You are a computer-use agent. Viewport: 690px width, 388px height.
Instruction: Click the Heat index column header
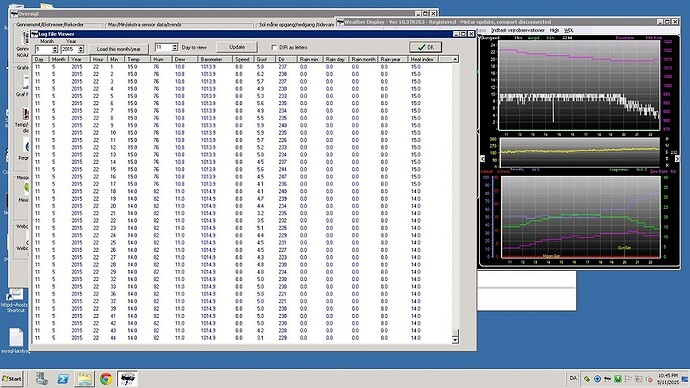click(422, 59)
